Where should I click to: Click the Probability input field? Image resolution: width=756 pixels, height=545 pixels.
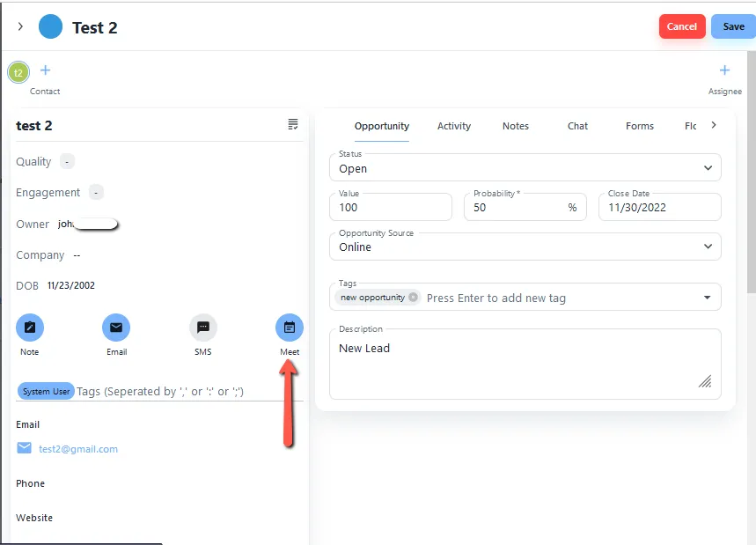[x=525, y=208]
